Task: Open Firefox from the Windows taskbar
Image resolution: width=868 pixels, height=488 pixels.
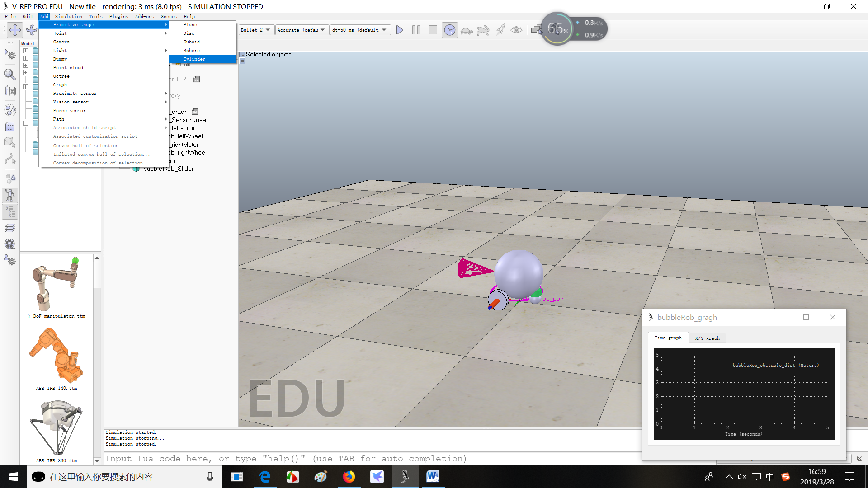Action: [349, 477]
